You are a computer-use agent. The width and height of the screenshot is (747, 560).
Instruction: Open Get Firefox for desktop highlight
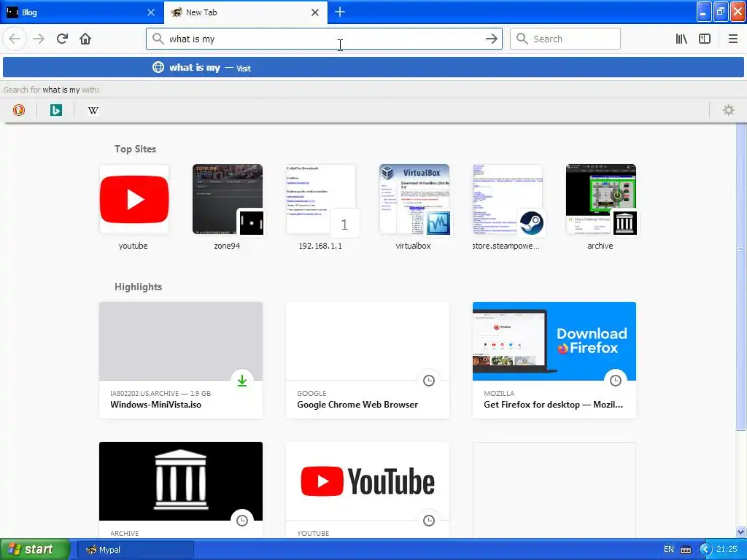click(x=554, y=360)
